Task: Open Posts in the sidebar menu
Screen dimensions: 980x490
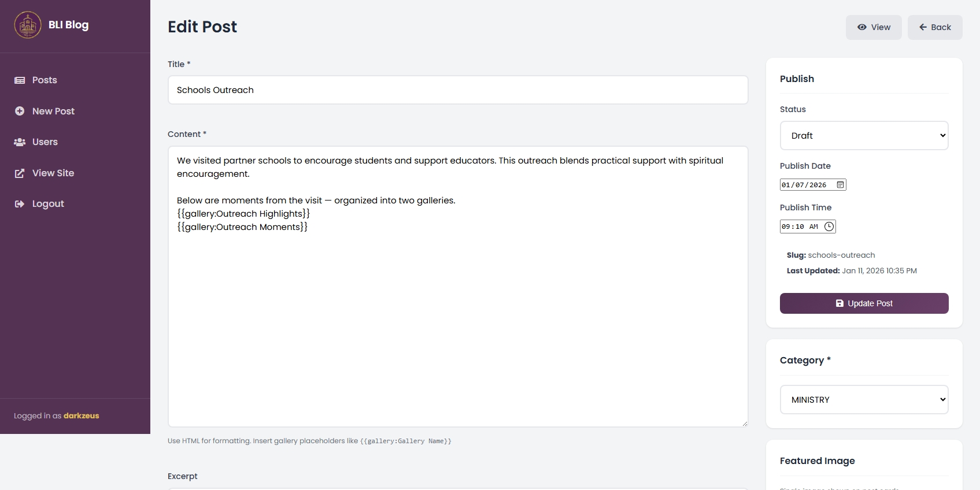Action: [x=75, y=80]
